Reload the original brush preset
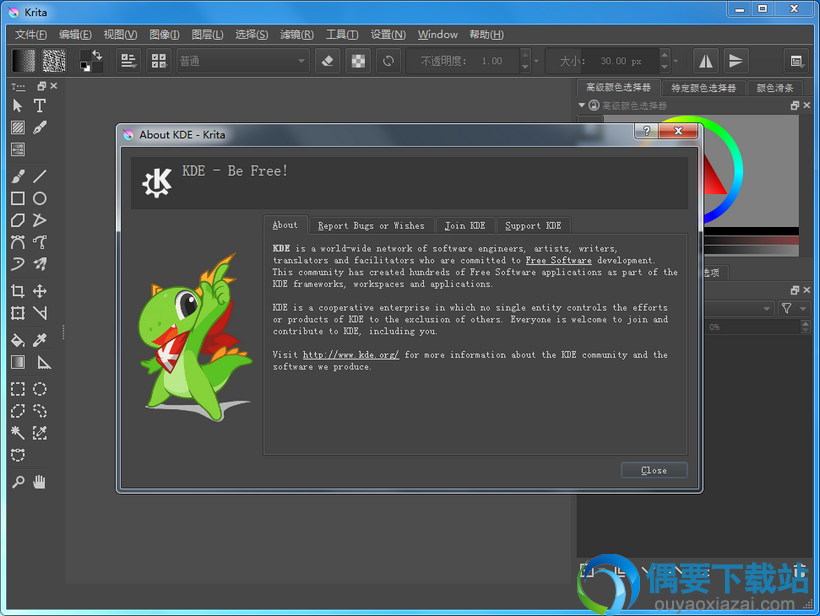The image size is (820, 616). click(x=388, y=61)
